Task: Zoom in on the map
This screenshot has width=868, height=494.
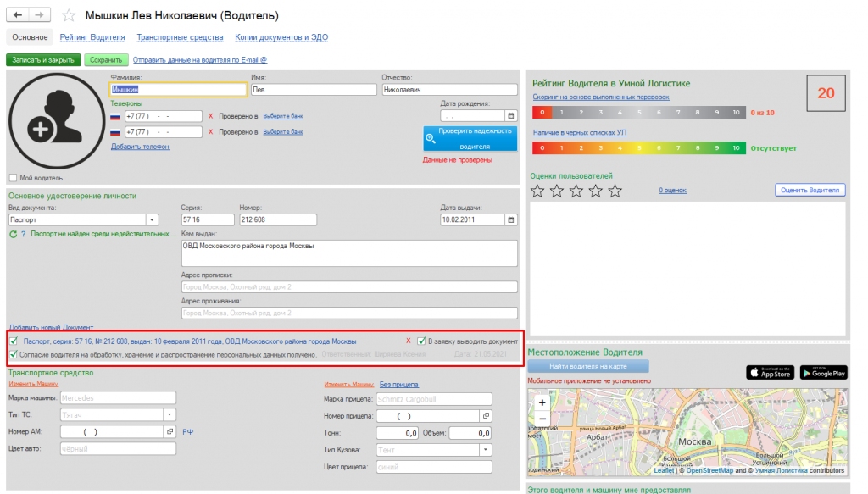Action: point(542,402)
